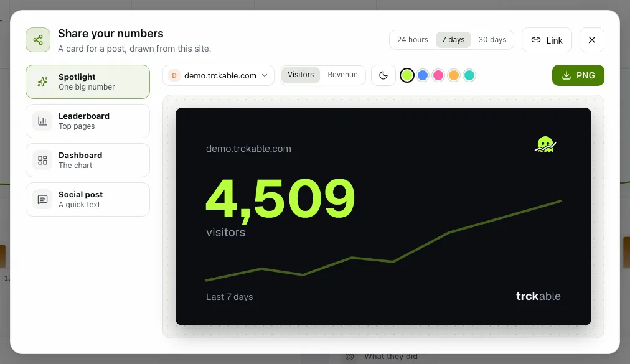The width and height of the screenshot is (630, 364).
Task: Choose the orange accent color
Action: [x=454, y=75]
